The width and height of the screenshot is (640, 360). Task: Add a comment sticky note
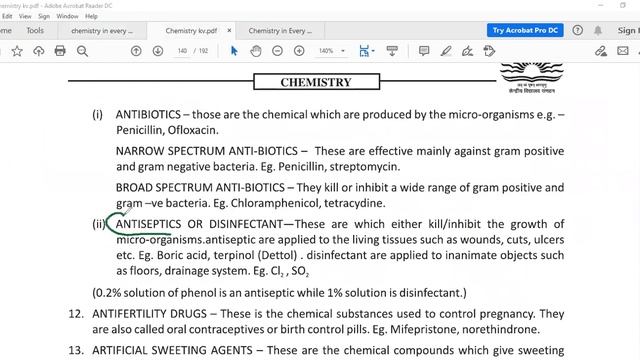[x=424, y=51]
